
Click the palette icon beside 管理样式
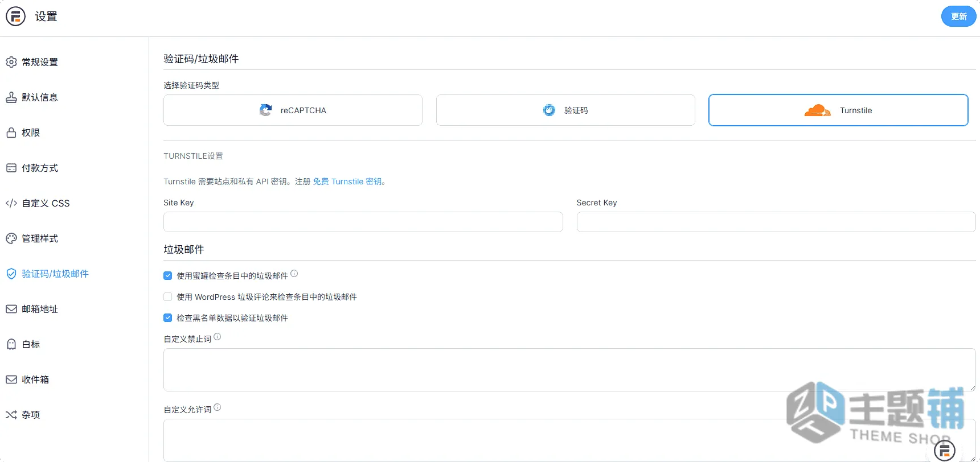point(11,238)
